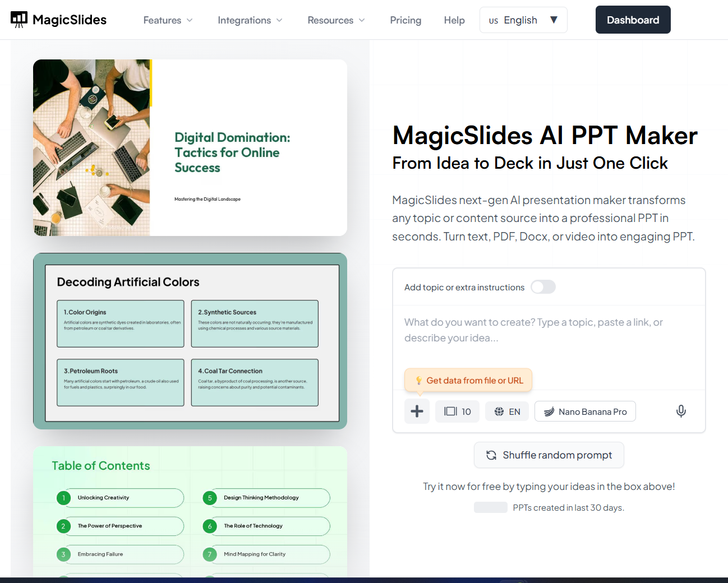
Task: Click Shuffle random prompt button
Action: click(549, 455)
